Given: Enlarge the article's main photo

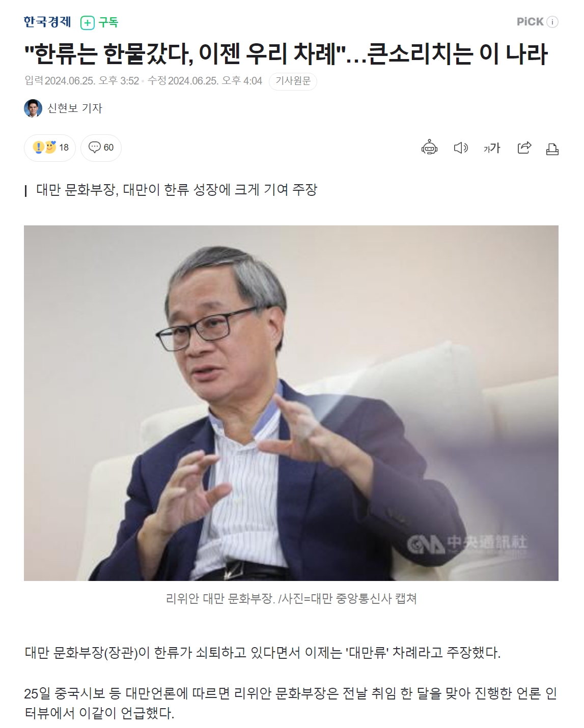Looking at the screenshot, I should tap(291, 403).
